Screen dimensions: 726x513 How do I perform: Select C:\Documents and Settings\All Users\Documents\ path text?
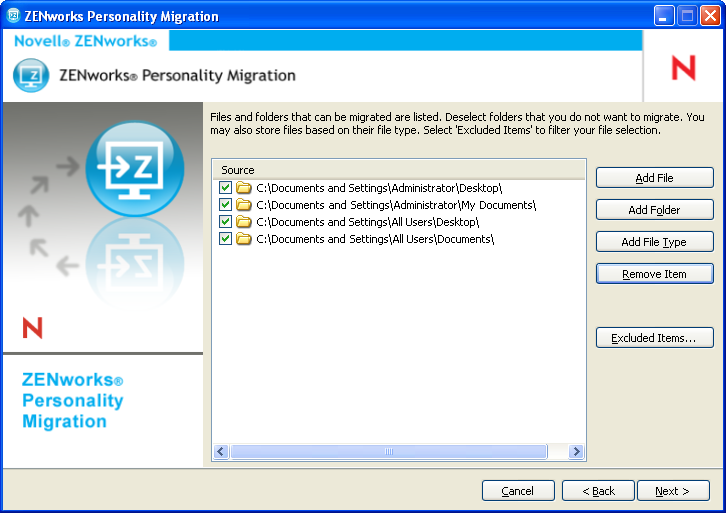376,239
